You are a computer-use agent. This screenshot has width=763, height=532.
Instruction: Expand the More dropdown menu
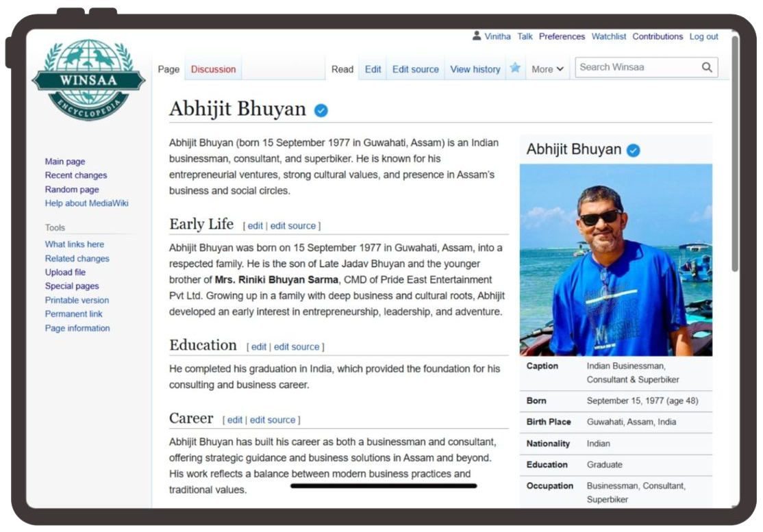click(x=547, y=69)
